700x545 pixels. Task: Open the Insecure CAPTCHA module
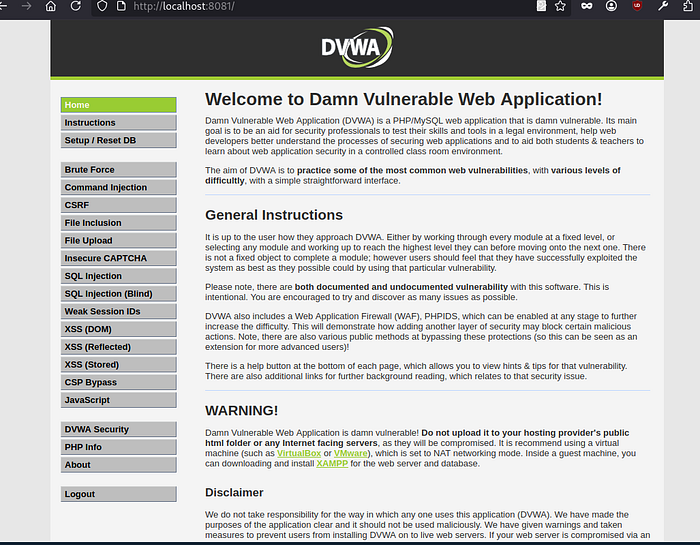coord(119,258)
